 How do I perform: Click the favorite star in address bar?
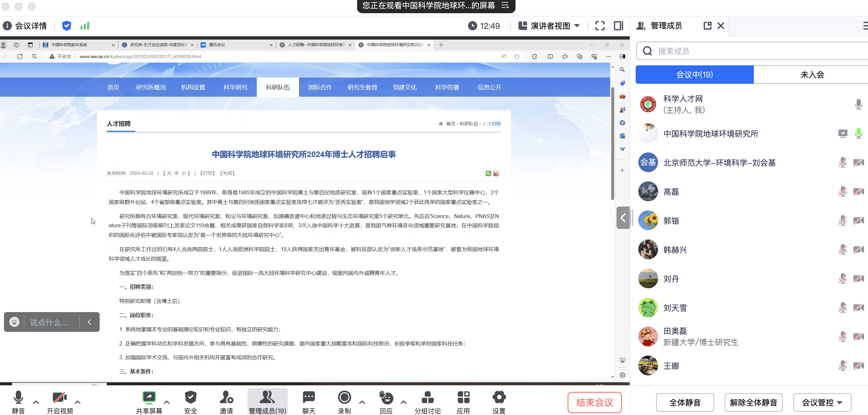pos(517,56)
